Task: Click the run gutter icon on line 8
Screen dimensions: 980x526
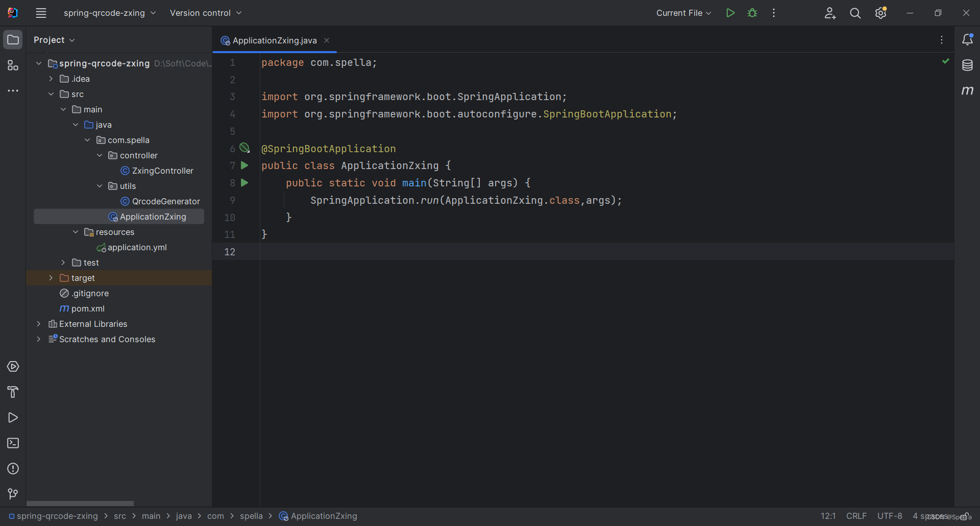Action: [x=244, y=183]
